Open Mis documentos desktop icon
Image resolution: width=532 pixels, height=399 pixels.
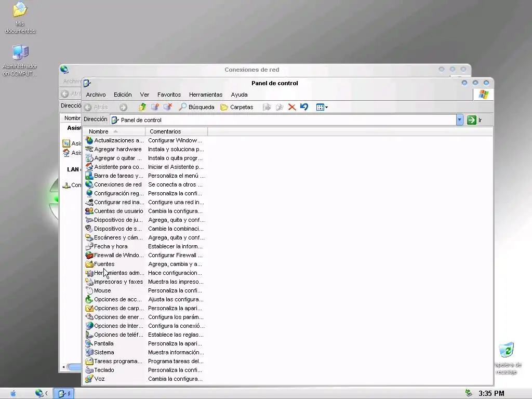tap(20, 18)
